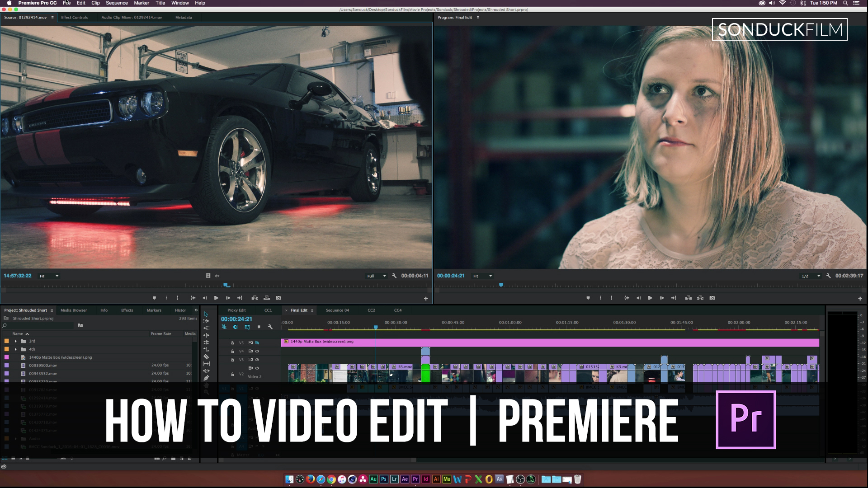This screenshot has height=488, width=868.
Task: Toggle nest sequences insert mode button
Action: (x=224, y=327)
